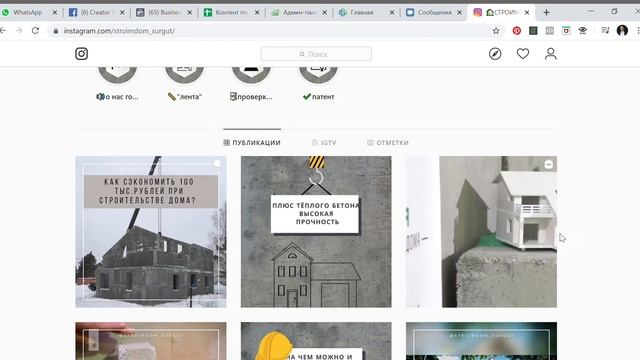This screenshot has height=360, width=640.
Task: Switch to the WhatsApp tab
Action: 27,13
